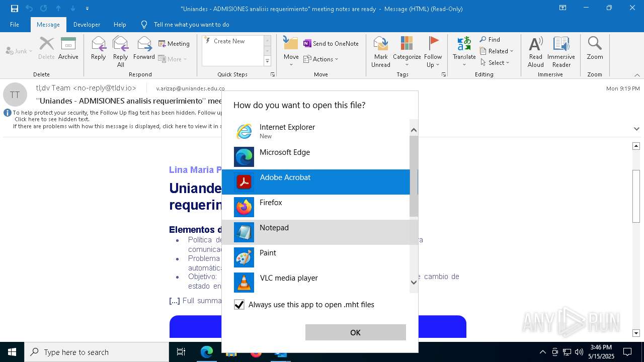Image resolution: width=644 pixels, height=362 pixels.
Task: Customize Quick Access Toolbar dropdown
Action: coord(88,9)
